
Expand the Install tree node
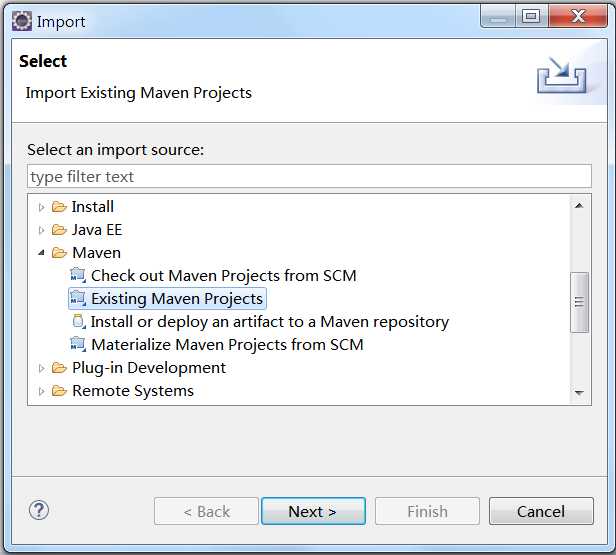tap(41, 207)
